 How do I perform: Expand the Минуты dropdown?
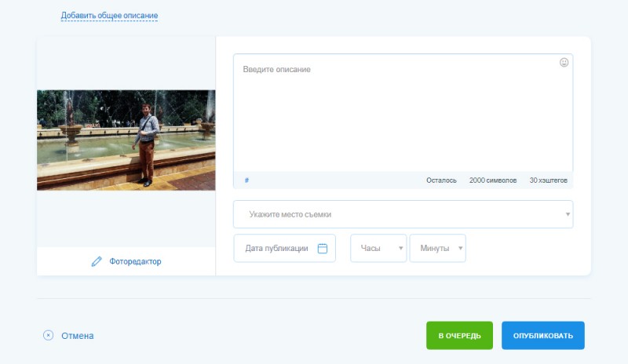[x=438, y=248]
